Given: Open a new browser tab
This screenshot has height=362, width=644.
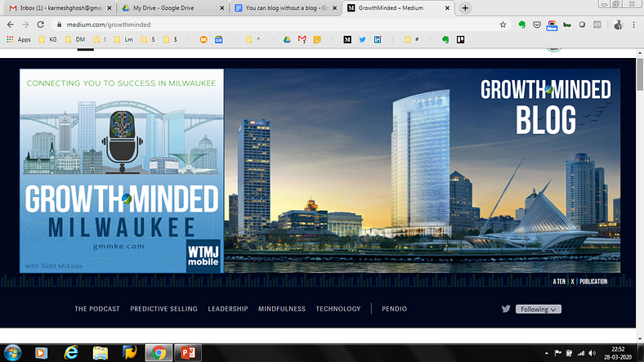Looking at the screenshot, I should pos(465,8).
